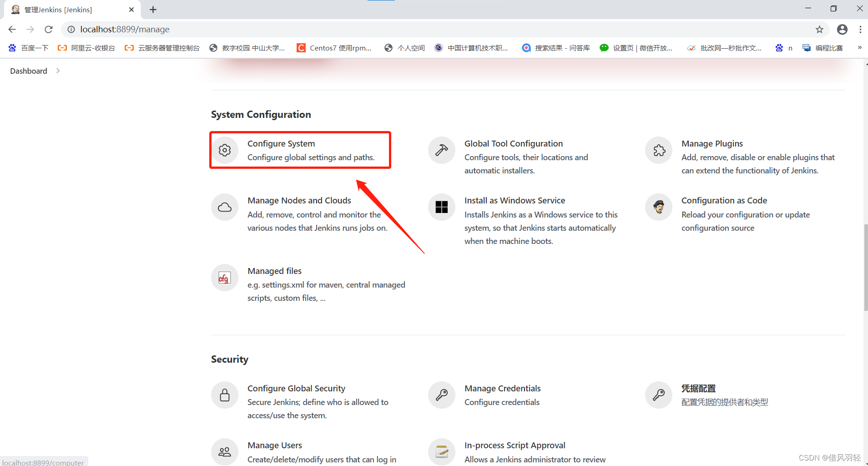Image resolution: width=868 pixels, height=466 pixels.
Task: Click the Managed files cfg icon
Action: pyautogui.click(x=225, y=278)
